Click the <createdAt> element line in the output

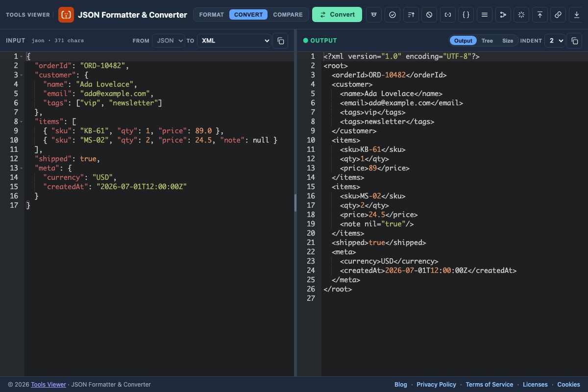click(428, 270)
